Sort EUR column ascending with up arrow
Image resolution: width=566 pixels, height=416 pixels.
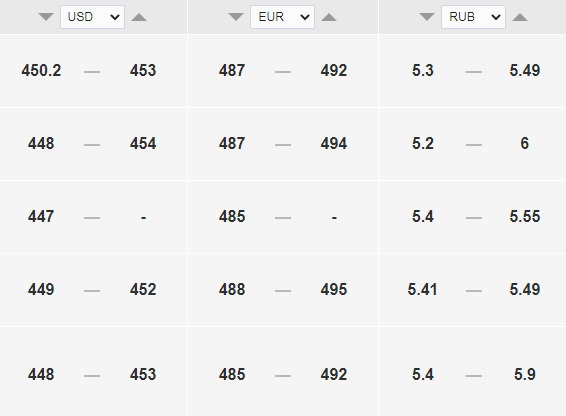click(329, 17)
